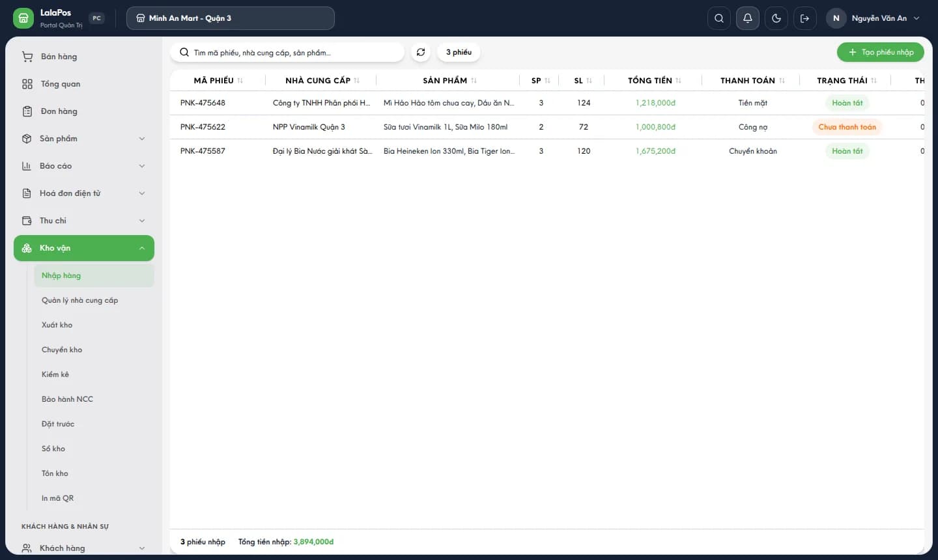Expand the Hoá đơn điện tử chevron
The image size is (938, 560).
142,193
